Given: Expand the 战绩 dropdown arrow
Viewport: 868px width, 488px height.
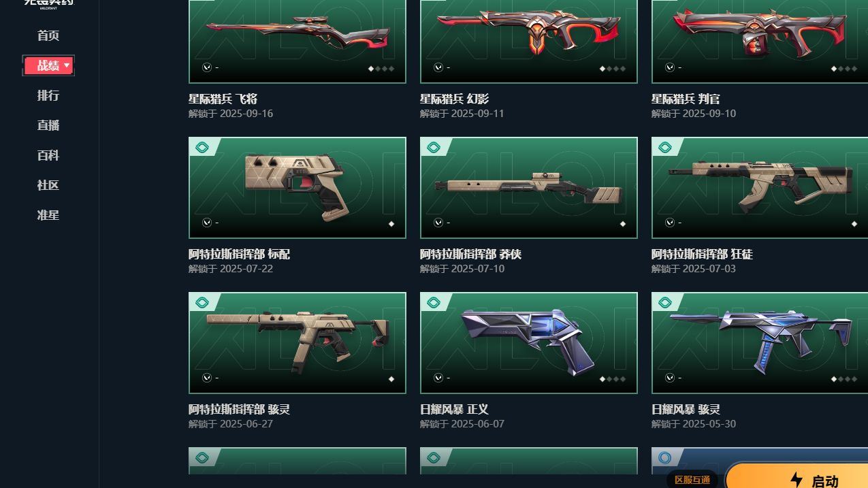Looking at the screenshot, I should [67, 65].
